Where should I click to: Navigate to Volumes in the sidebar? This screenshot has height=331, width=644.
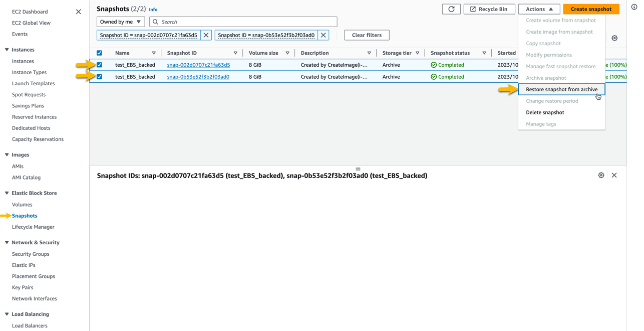22,204
